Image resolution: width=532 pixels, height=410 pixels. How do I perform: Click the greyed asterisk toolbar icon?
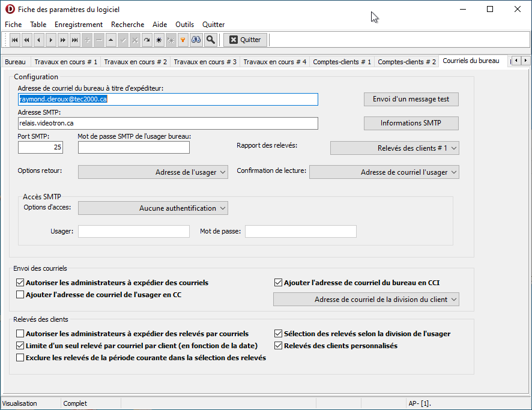point(171,40)
